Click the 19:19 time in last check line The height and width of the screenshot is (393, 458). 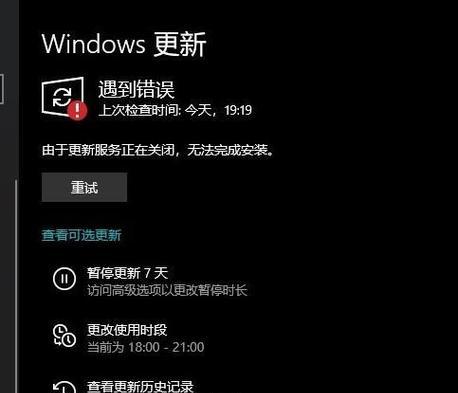click(x=238, y=110)
